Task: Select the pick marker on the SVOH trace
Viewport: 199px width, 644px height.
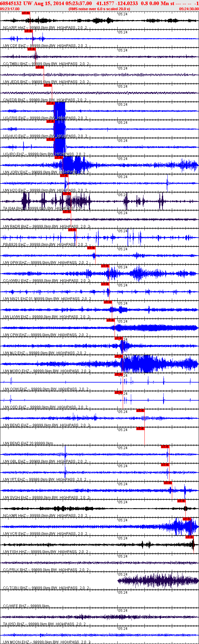Action: 168,483
